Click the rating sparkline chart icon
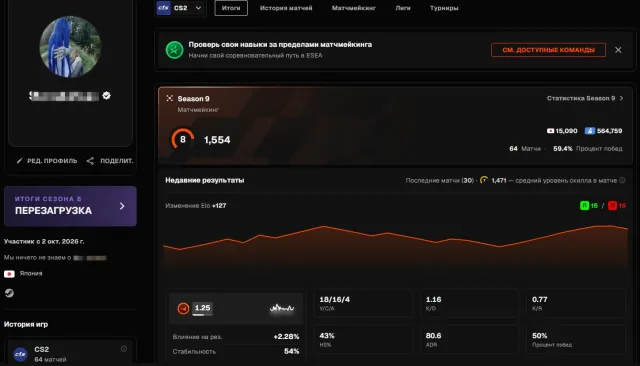This screenshot has height=366, width=640. click(x=282, y=308)
